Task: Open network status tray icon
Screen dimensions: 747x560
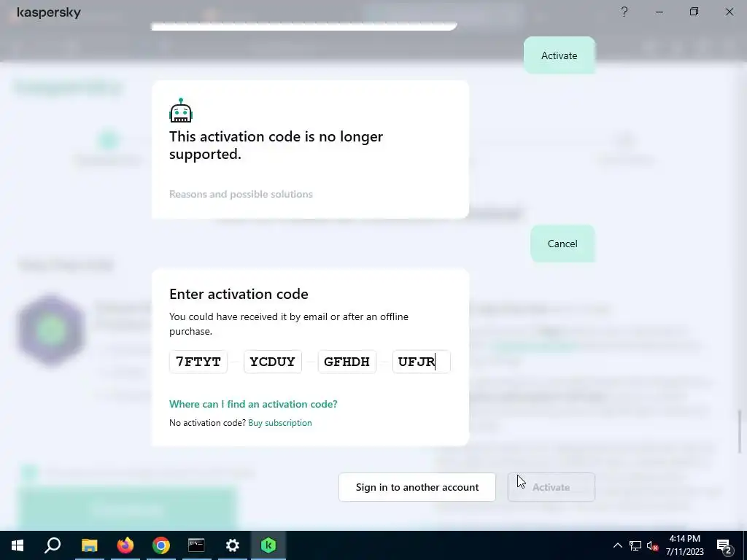Action: (x=635, y=545)
